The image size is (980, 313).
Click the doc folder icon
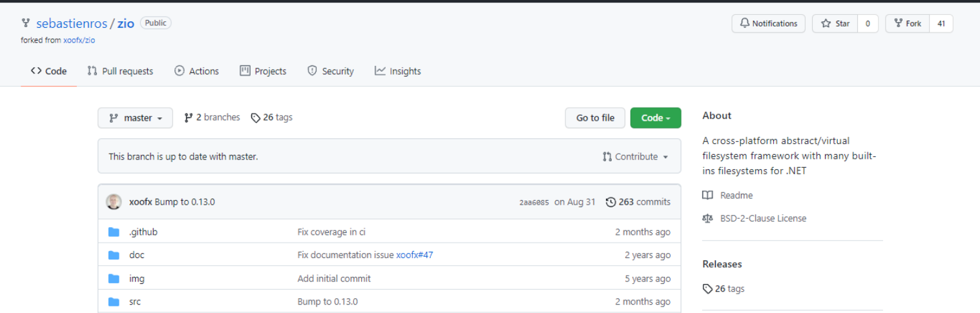[114, 256]
